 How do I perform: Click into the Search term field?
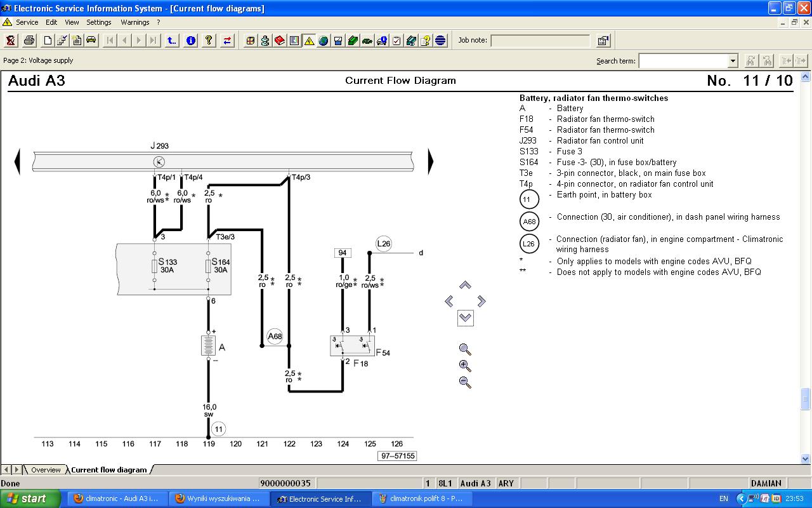683,61
